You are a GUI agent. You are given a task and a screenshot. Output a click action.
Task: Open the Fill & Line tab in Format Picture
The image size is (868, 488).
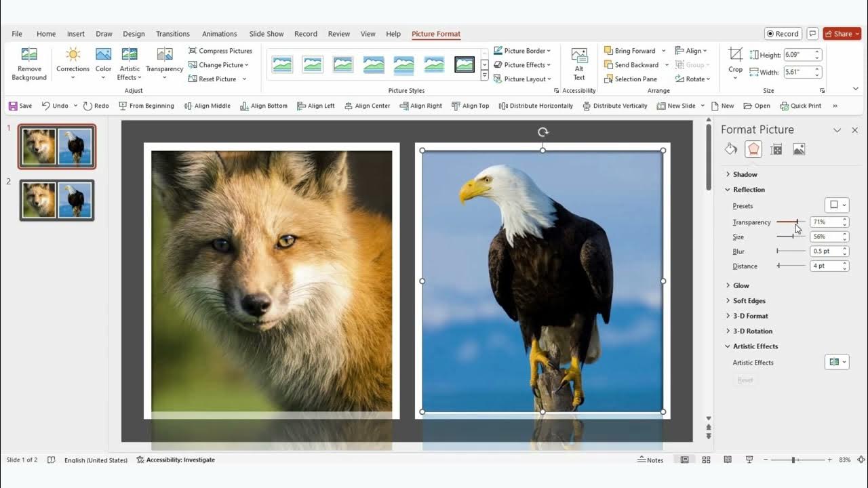tap(731, 149)
